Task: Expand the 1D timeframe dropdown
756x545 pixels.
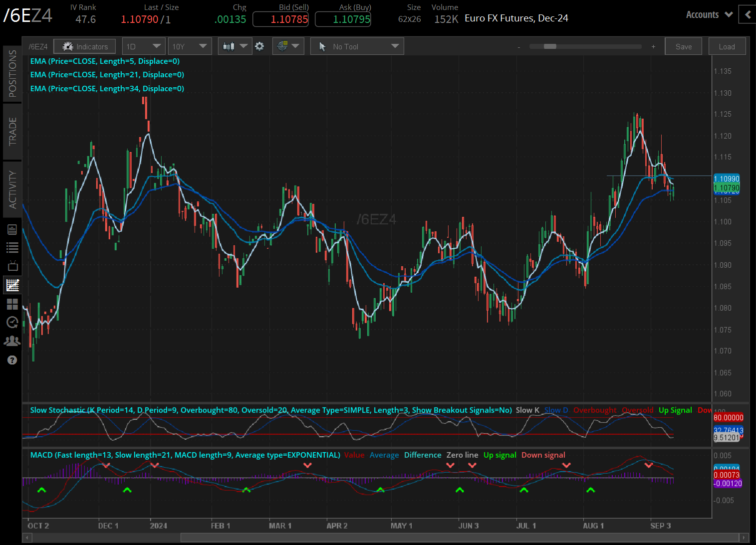Action: coord(144,46)
